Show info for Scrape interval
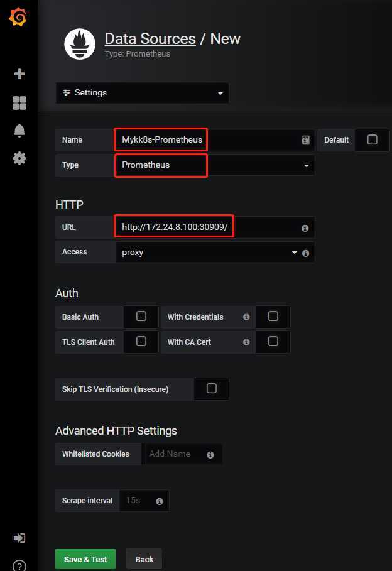The image size is (392, 571). point(159,501)
